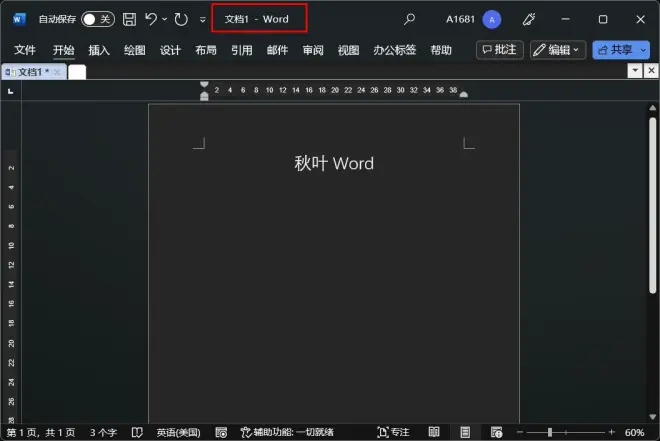The height and width of the screenshot is (441, 660).
Task: Click the 批注 comments button
Action: (500, 50)
